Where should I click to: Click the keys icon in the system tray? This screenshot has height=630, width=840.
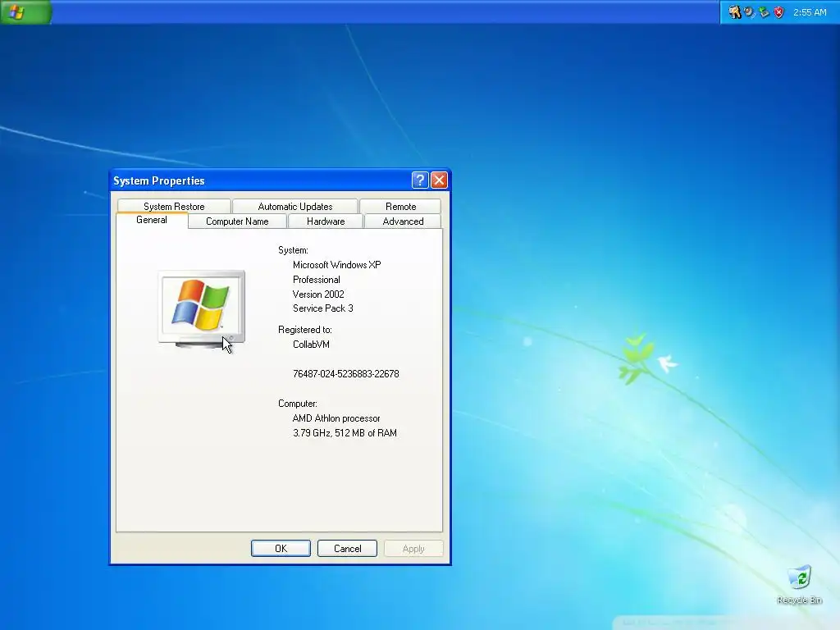pyautogui.click(x=734, y=11)
